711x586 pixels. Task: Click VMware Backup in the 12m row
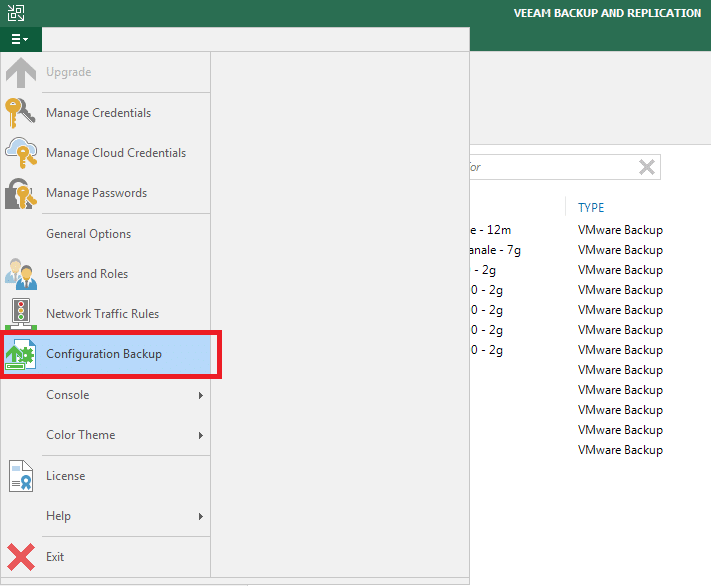click(620, 230)
